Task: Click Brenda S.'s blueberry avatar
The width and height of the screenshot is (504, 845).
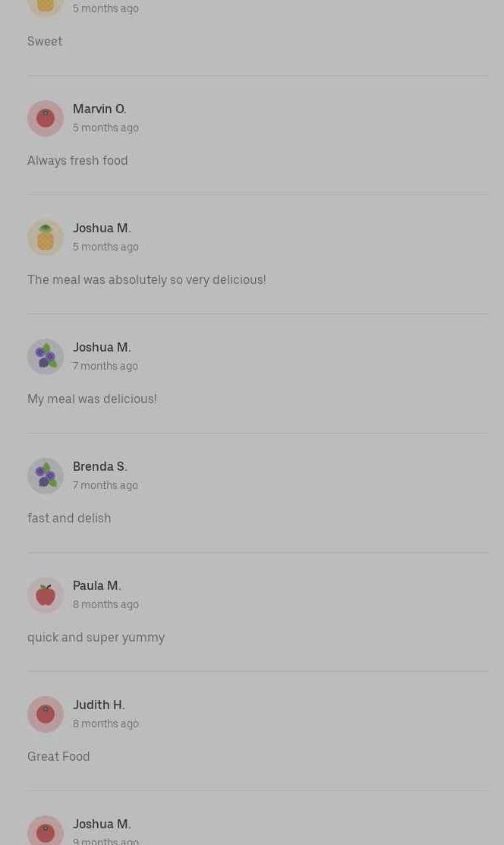Action: click(x=46, y=476)
